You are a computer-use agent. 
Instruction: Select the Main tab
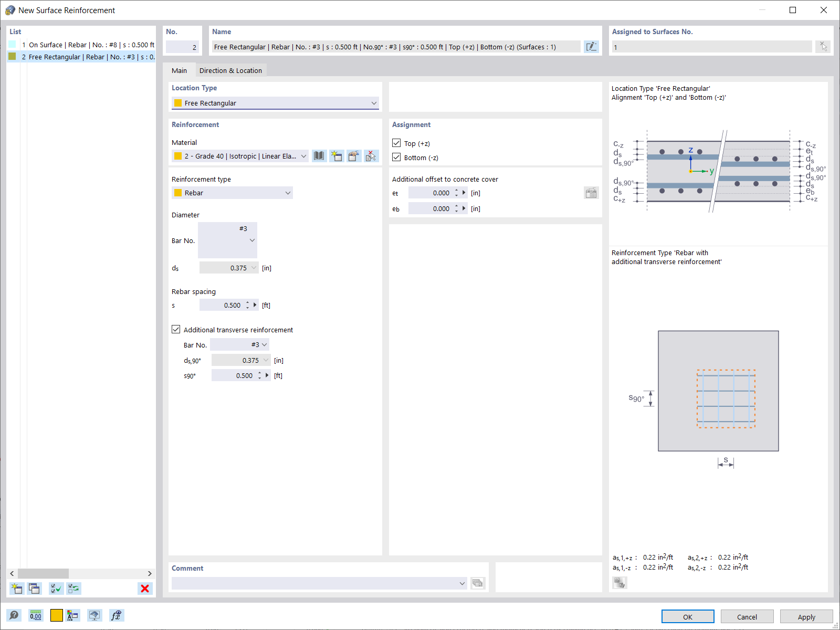coord(180,70)
